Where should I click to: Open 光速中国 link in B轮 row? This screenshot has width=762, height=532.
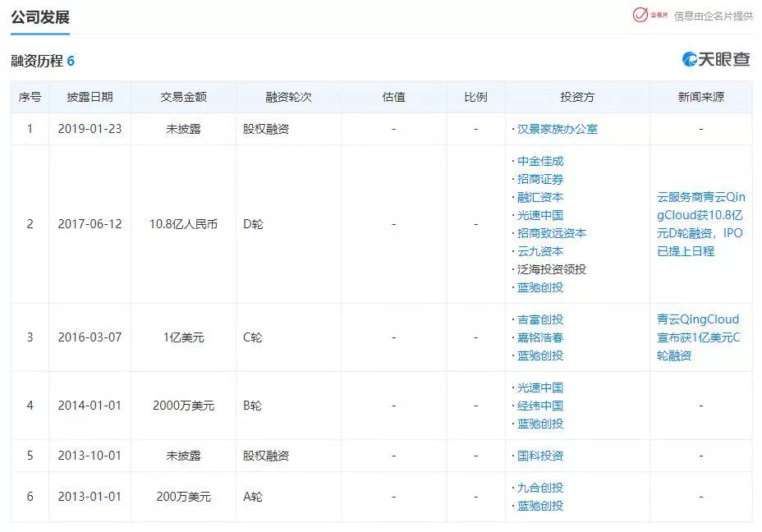point(540,388)
